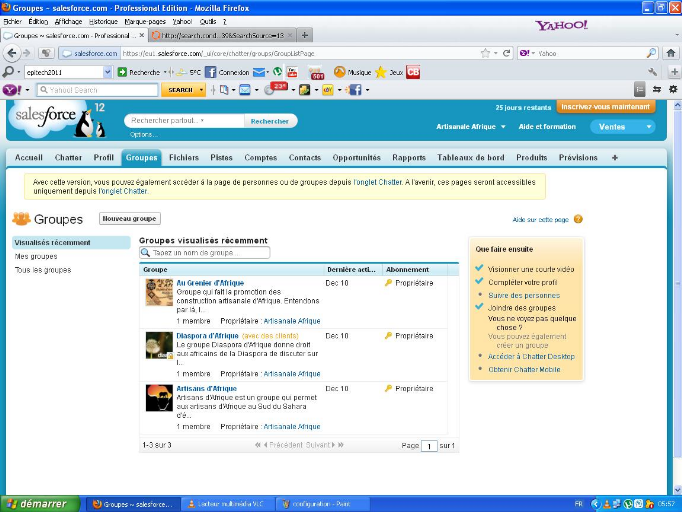Expand the yellow SEARCH button dropdown arrow
Screen dimensions: 682x512
point(201,90)
